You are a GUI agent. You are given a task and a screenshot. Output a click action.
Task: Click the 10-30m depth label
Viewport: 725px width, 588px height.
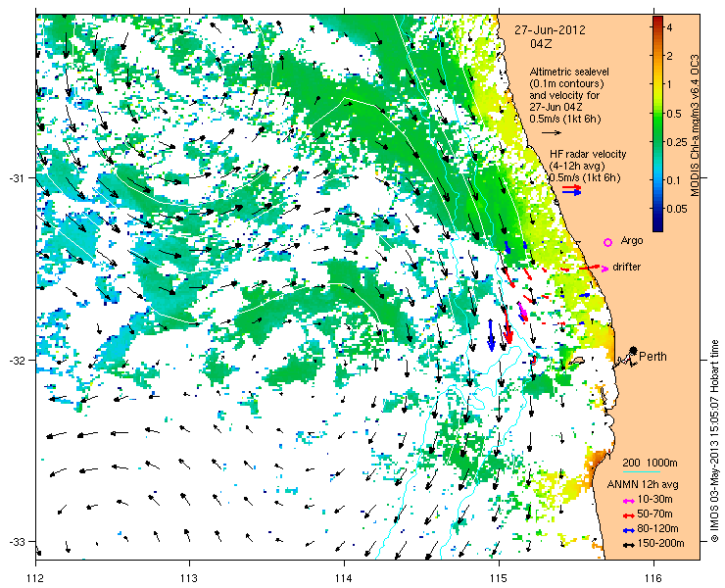pyautogui.click(x=654, y=499)
